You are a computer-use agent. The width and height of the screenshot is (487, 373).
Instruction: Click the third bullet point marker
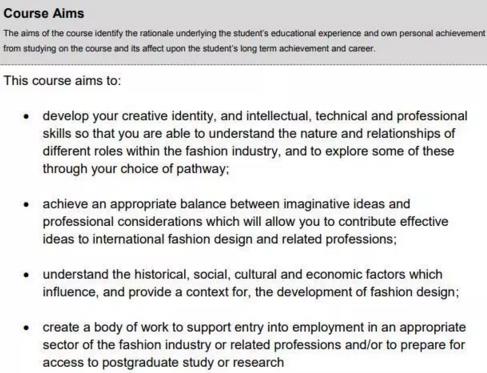(26, 275)
